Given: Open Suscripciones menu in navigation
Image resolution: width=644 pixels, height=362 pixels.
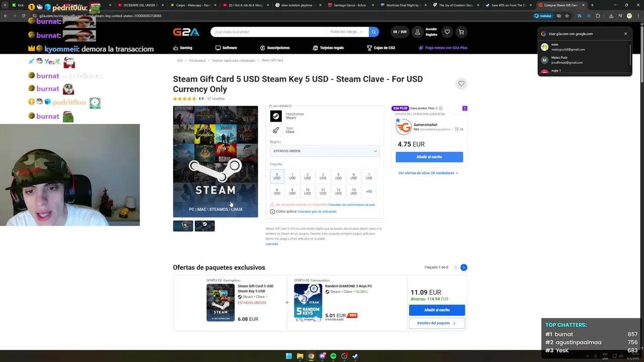Looking at the screenshot, I should (x=275, y=48).
